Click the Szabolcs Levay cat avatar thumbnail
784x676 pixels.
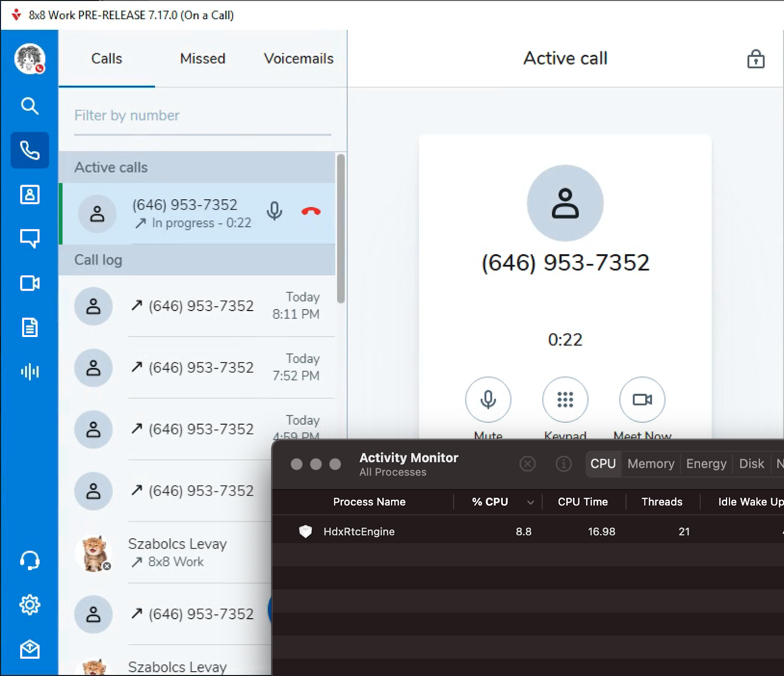click(94, 553)
